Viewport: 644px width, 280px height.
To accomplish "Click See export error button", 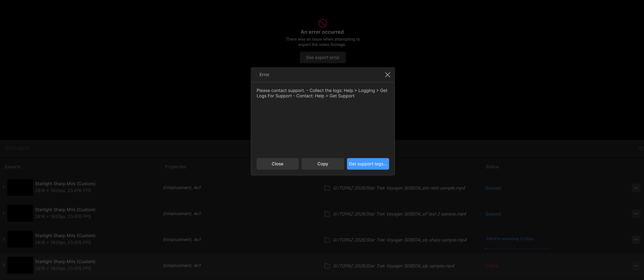I will [x=322, y=57].
